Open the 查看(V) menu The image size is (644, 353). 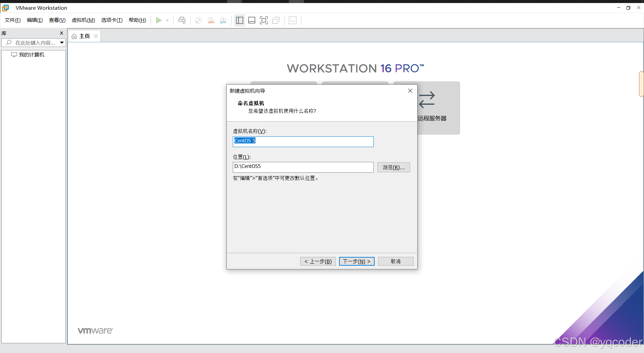click(57, 20)
